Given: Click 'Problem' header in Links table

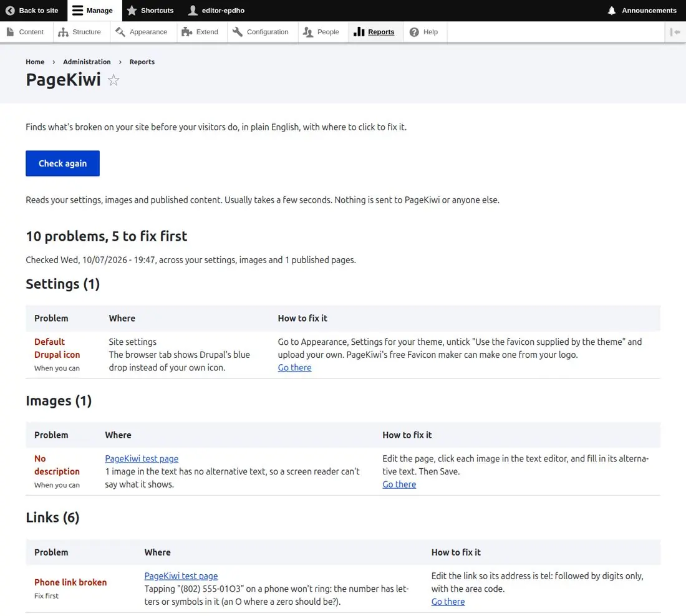Looking at the screenshot, I should pyautogui.click(x=51, y=552).
